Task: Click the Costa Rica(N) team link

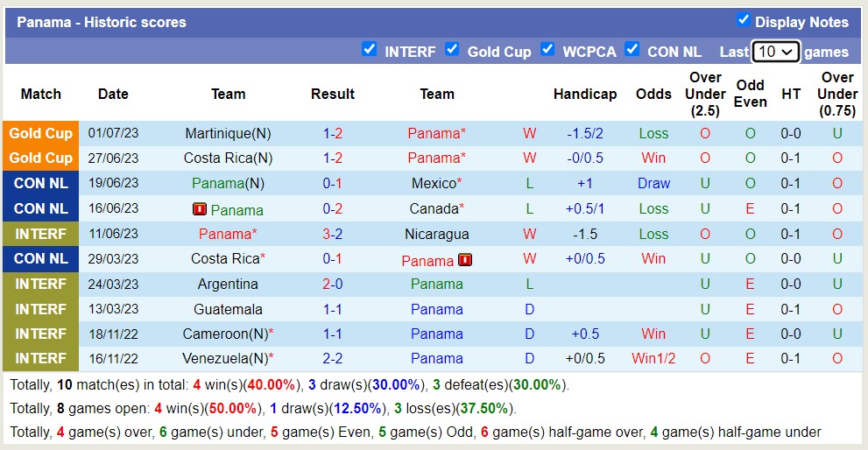Action: (x=228, y=158)
